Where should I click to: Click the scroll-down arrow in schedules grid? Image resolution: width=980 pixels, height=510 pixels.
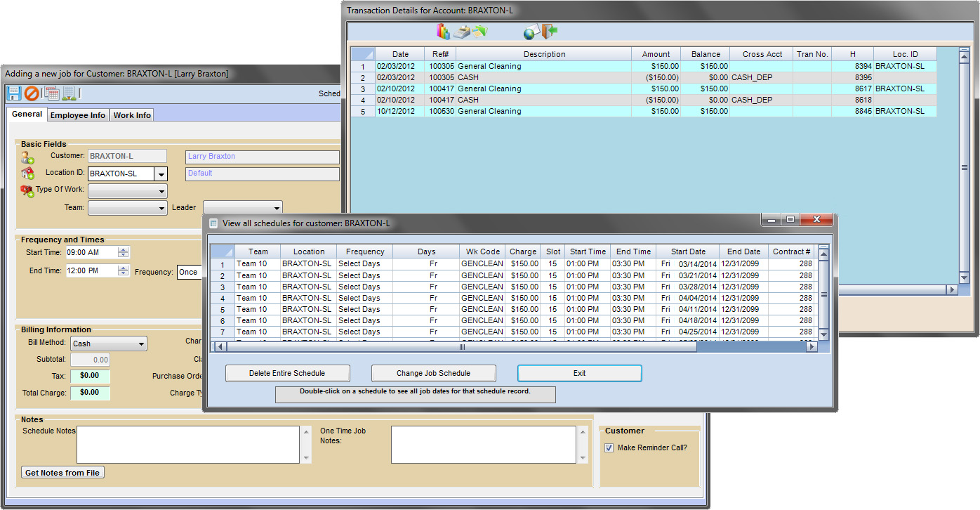pyautogui.click(x=824, y=334)
